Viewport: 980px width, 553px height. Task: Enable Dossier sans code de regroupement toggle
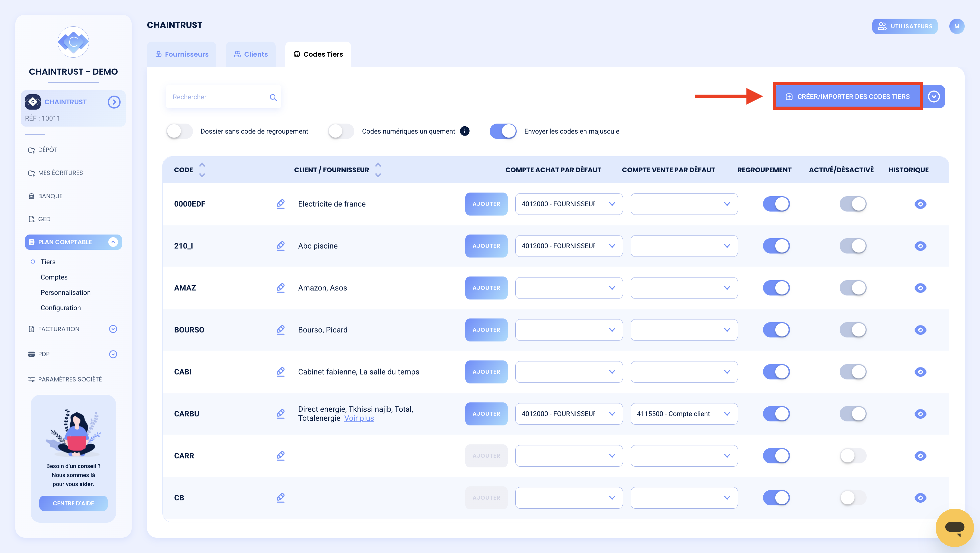(x=180, y=131)
